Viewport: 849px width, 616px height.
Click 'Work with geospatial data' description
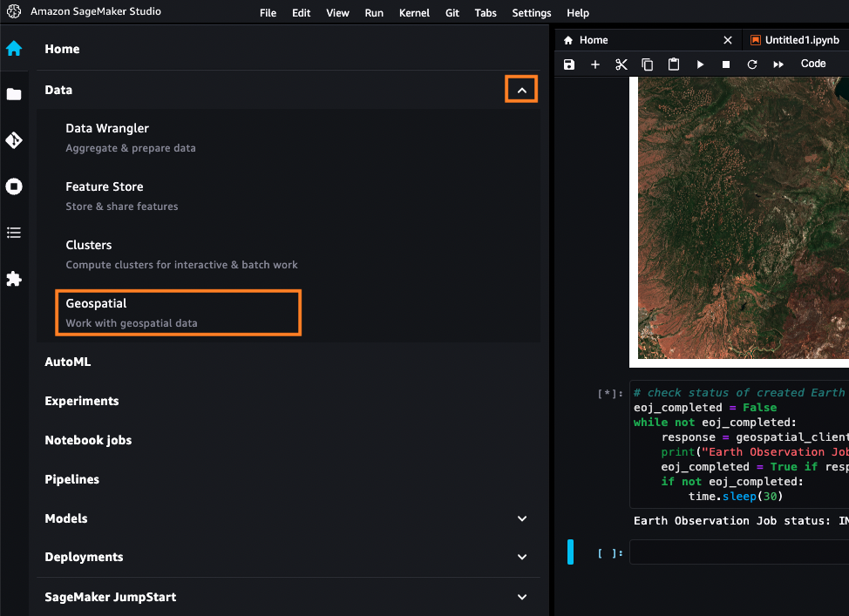coord(132,323)
